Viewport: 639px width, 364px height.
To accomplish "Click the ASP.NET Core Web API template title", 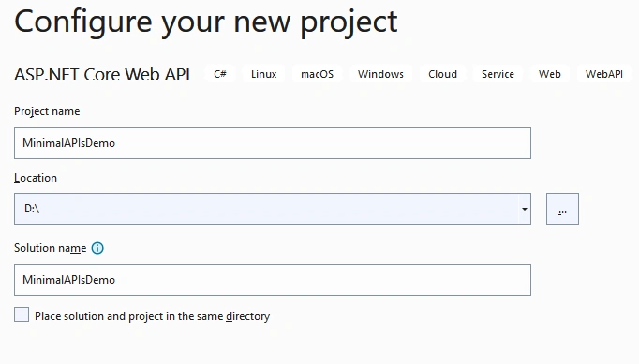I will [102, 75].
